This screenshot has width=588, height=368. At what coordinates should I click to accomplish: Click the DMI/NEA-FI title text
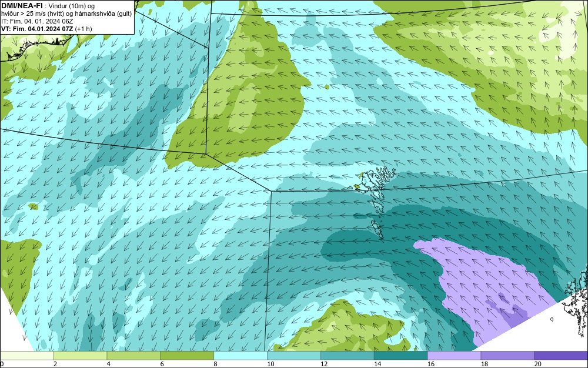21,5
